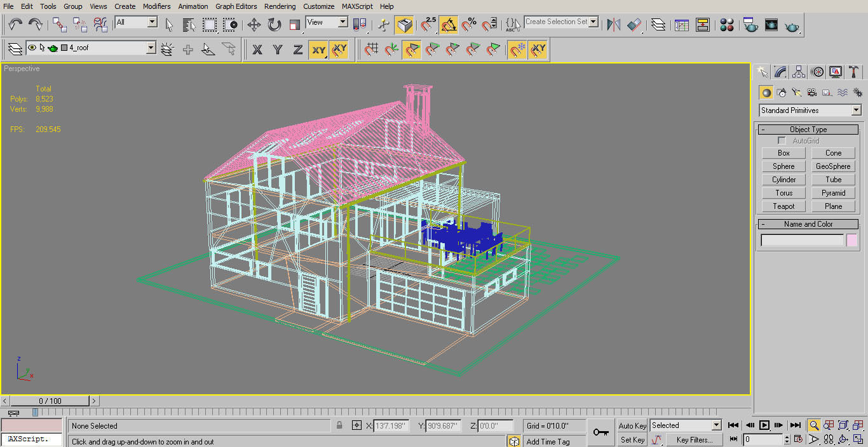The image size is (868, 447).
Task: Open the Modifiers menu
Action: click(156, 6)
